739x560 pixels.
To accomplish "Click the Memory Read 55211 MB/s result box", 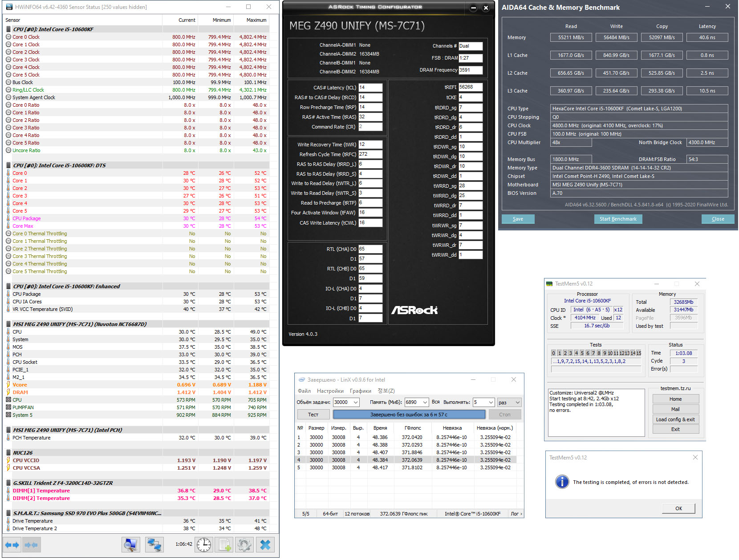I will [x=571, y=37].
